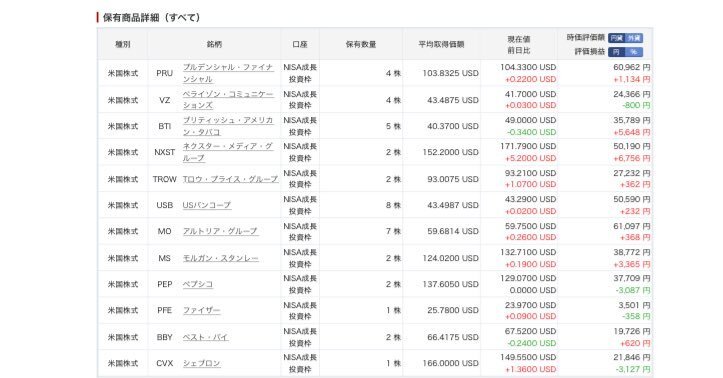Open ペプシコ stock link
Image resolution: width=723 pixels, height=378 pixels.
click(198, 284)
